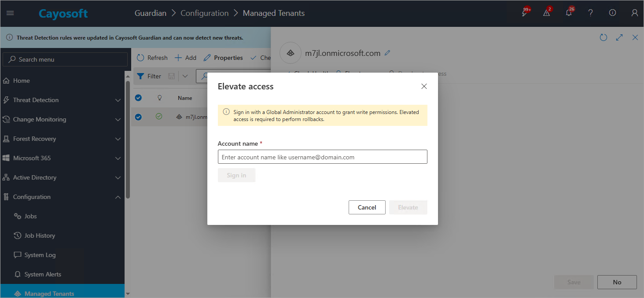Edit the m7jl.onmicrosoft.com tenant name

pyautogui.click(x=387, y=53)
